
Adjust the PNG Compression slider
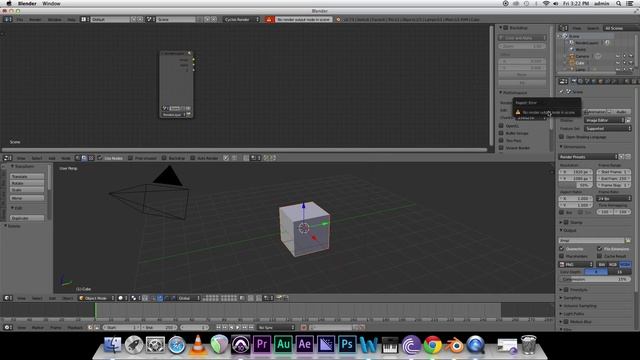click(595, 280)
